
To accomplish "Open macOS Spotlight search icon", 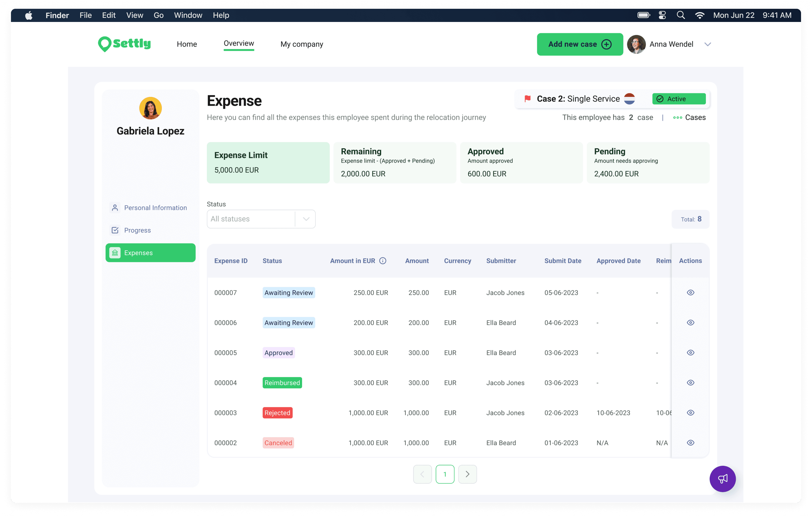I will pyautogui.click(x=681, y=15).
